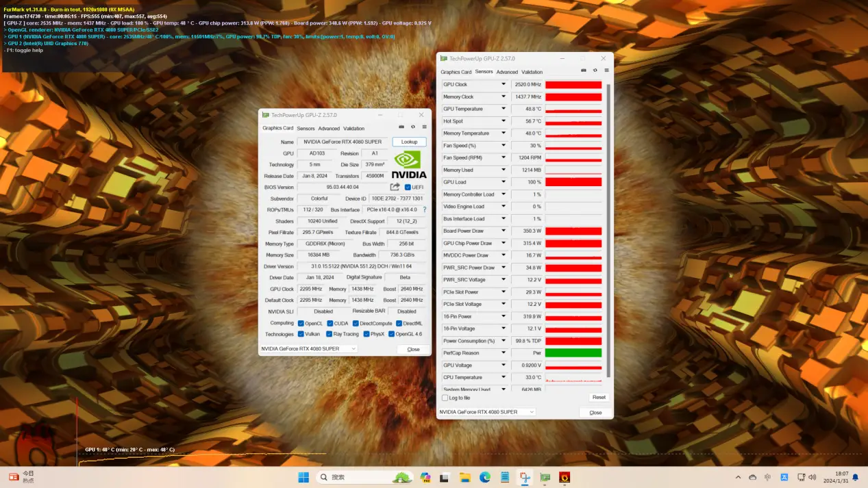
Task: Click the screenshot camera icon in Sensors window
Action: [584, 70]
